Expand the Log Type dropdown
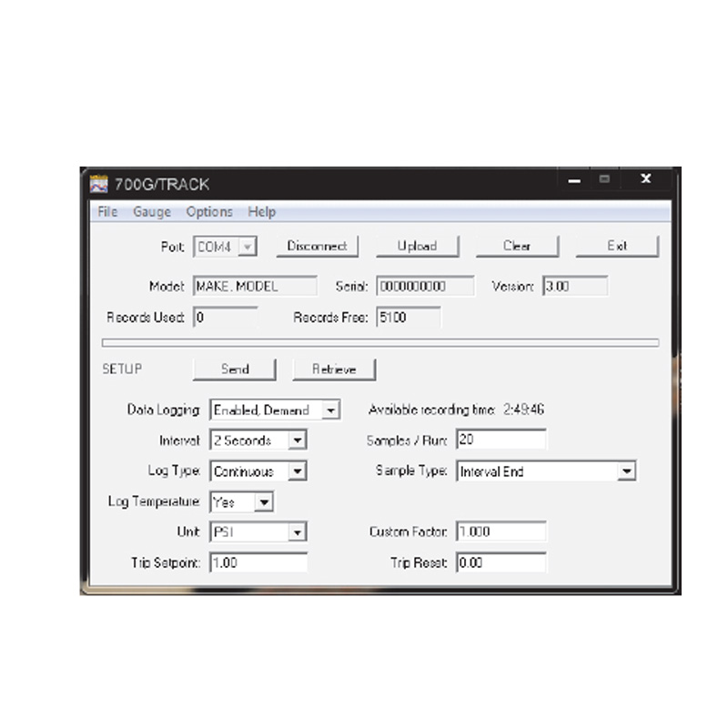 pyautogui.click(x=298, y=470)
